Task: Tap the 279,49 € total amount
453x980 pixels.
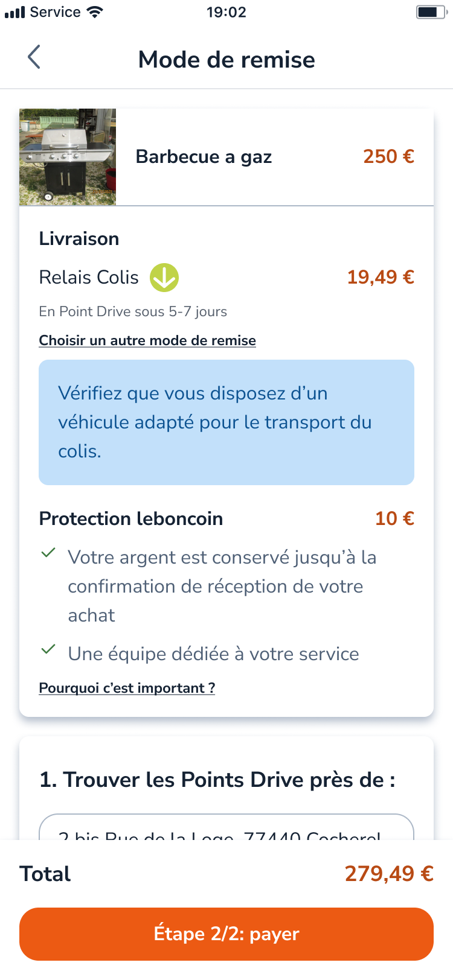Action: [x=389, y=874]
